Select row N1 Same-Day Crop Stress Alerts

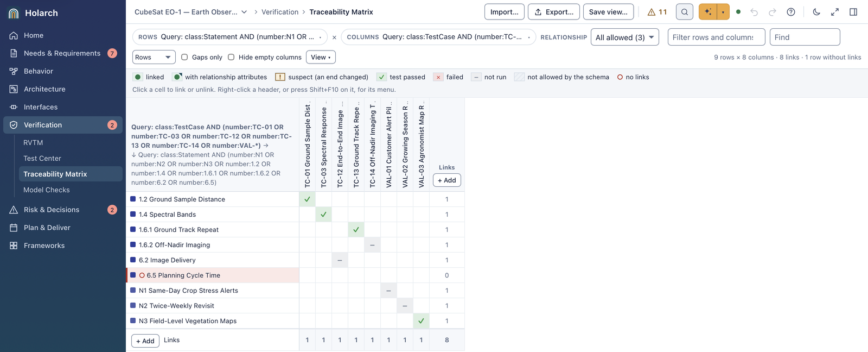pos(213,291)
